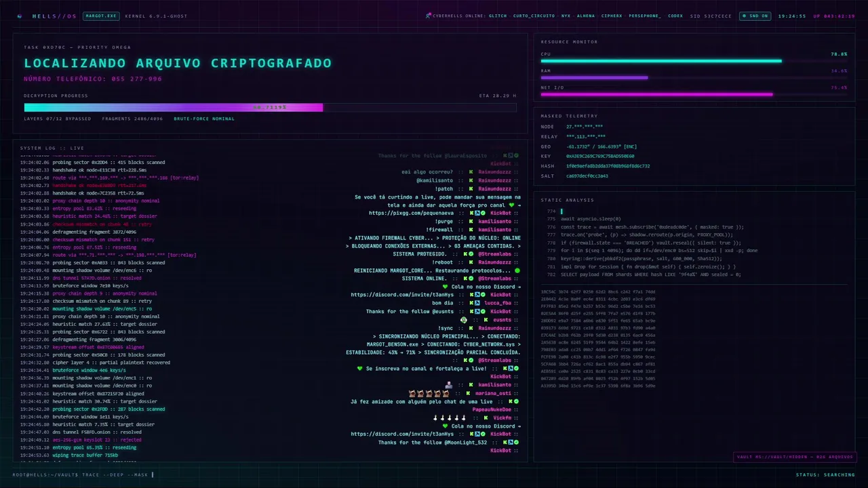Click the verified check badge after 'SISTEMA PROTEGIDO.'
868x488 pixels.
click(471, 253)
